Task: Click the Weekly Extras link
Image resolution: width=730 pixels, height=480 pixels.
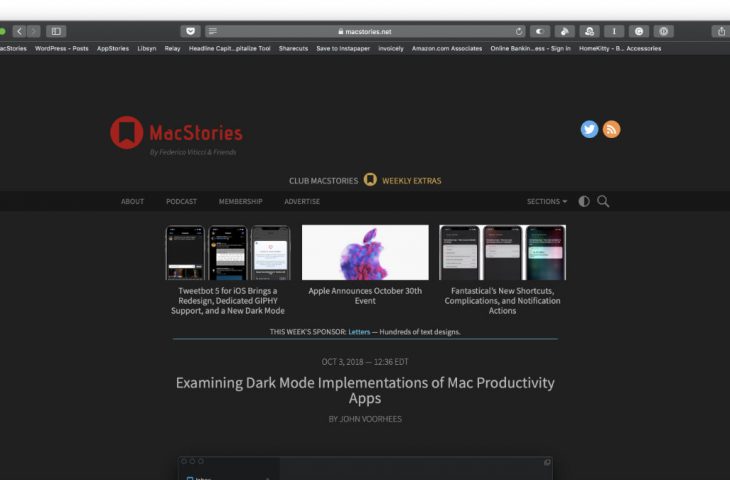Action: (412, 181)
